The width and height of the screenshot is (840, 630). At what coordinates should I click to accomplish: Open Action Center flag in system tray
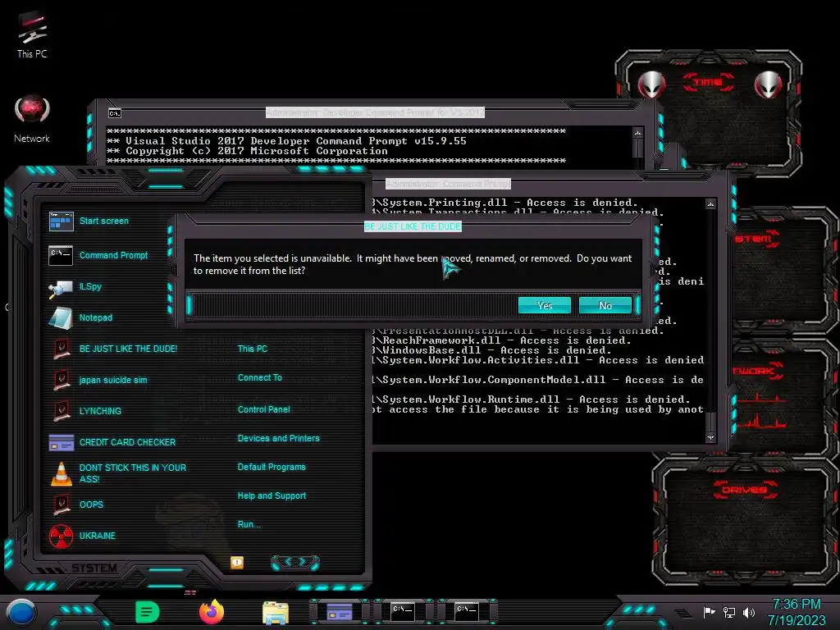click(x=710, y=612)
